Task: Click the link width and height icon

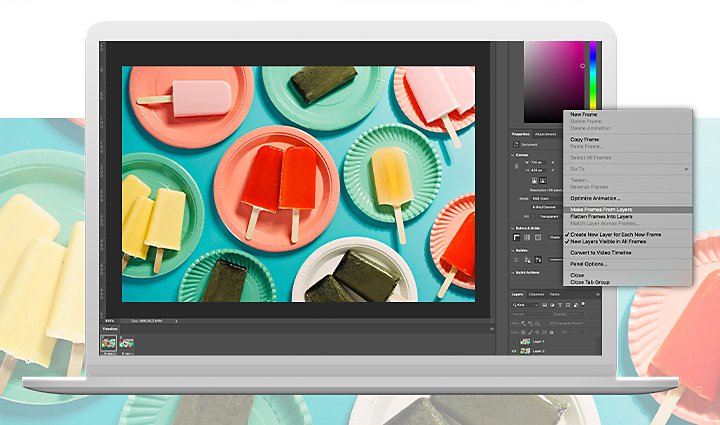Action: coord(517,166)
